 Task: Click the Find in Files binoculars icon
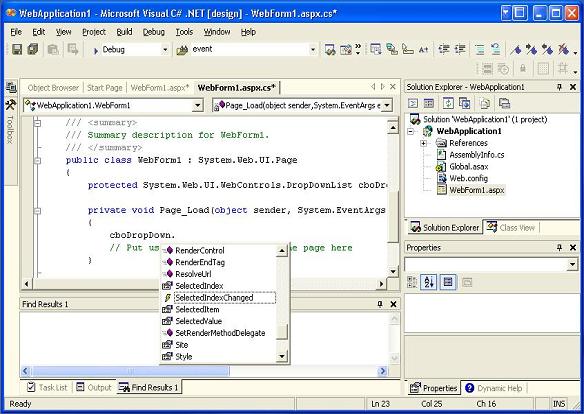[182, 50]
